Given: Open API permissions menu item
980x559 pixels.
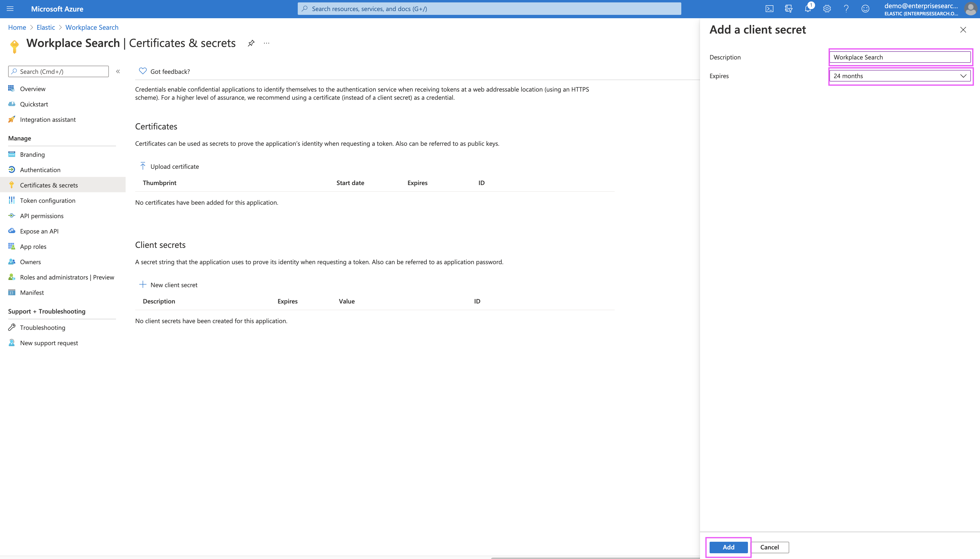Looking at the screenshot, I should pyautogui.click(x=41, y=216).
